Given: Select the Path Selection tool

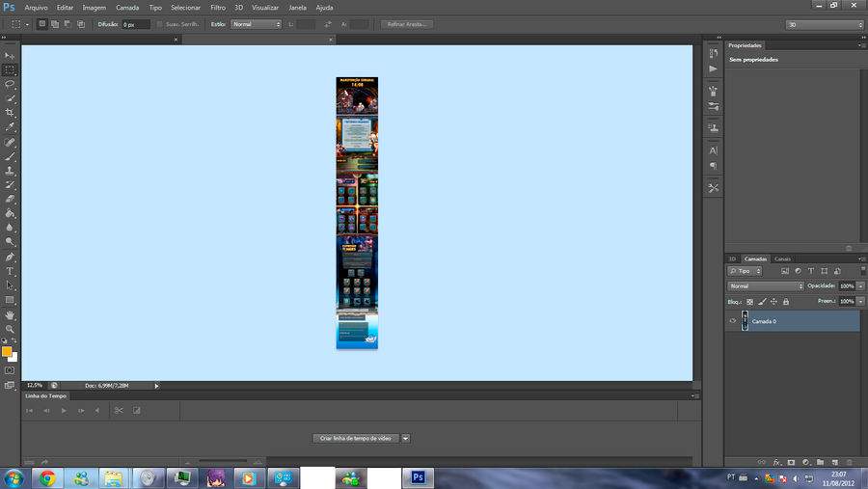Looking at the screenshot, I should tap(10, 285).
